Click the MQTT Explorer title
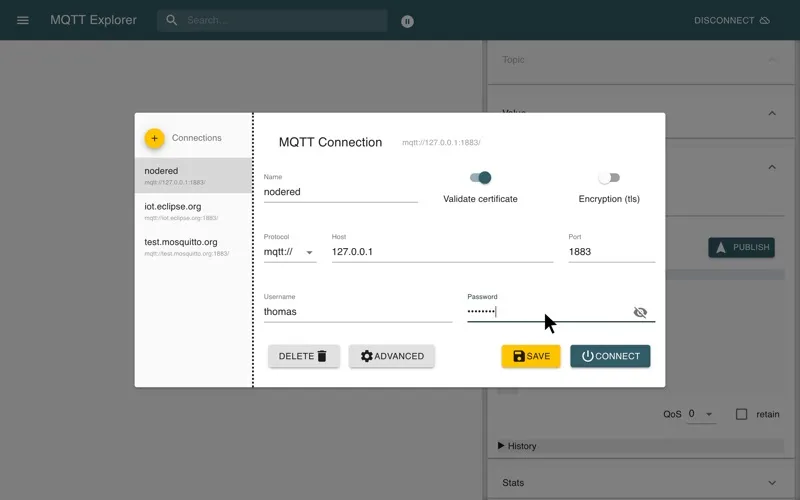Viewport: 800px width, 500px height. click(x=93, y=20)
